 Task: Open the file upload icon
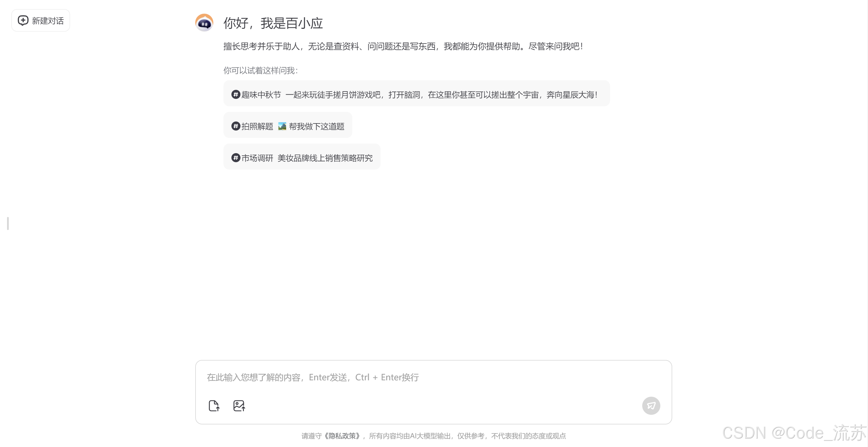click(214, 405)
